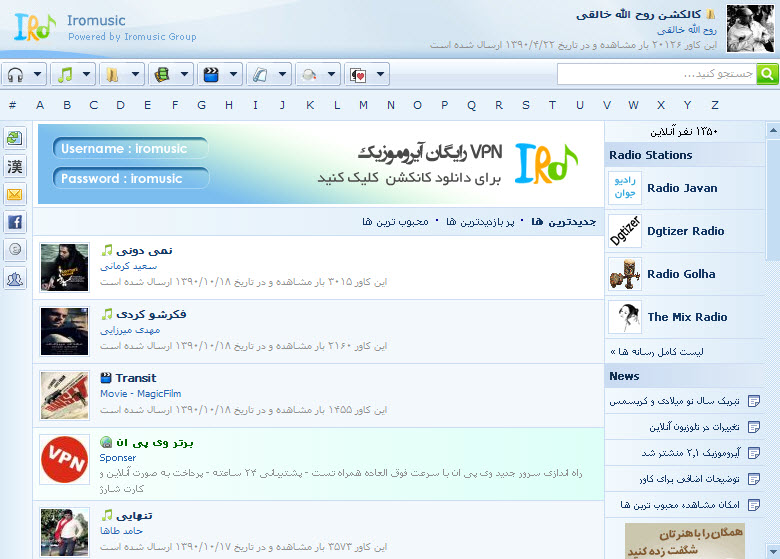The width and height of the screenshot is (780, 559).
Task: Expand the book menu dropdown arrow
Action: pos(283,75)
